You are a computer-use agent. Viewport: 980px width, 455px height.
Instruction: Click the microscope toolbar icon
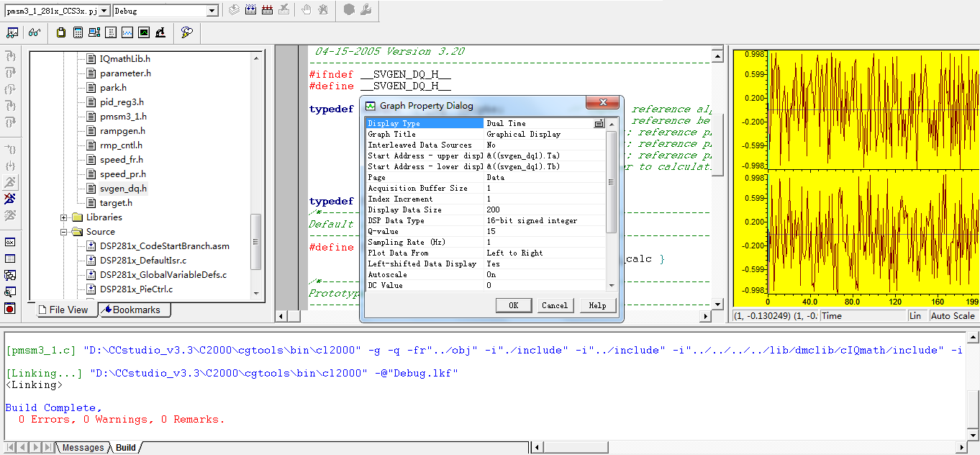[x=160, y=32]
